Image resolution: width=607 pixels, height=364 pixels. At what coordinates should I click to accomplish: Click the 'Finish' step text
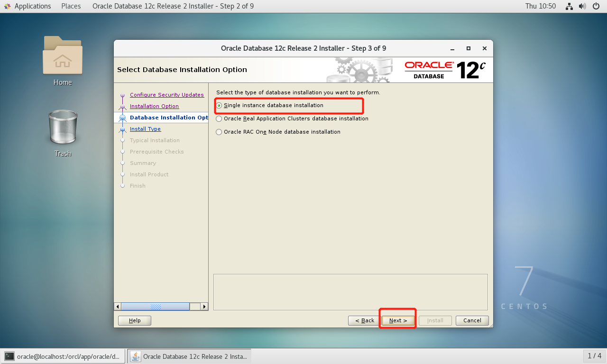click(x=138, y=186)
